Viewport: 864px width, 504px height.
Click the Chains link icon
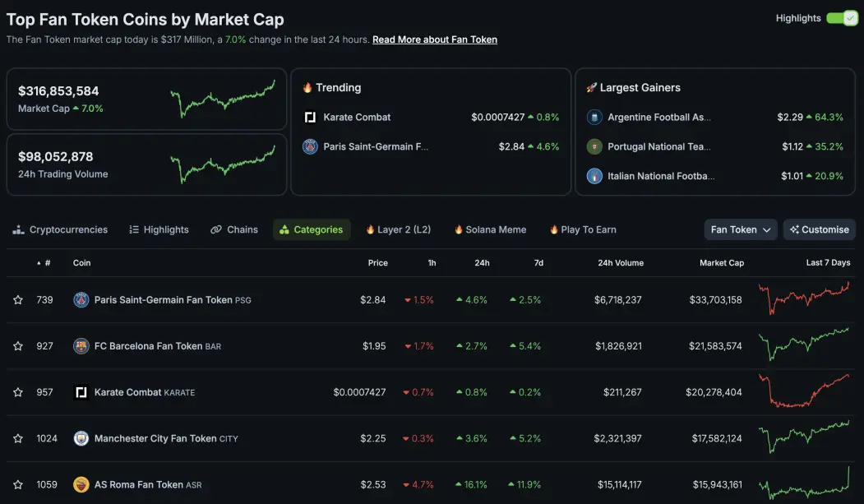pyautogui.click(x=216, y=229)
